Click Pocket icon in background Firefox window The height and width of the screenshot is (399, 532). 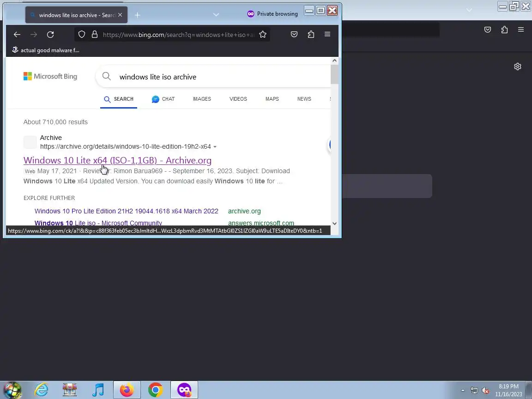click(x=488, y=30)
